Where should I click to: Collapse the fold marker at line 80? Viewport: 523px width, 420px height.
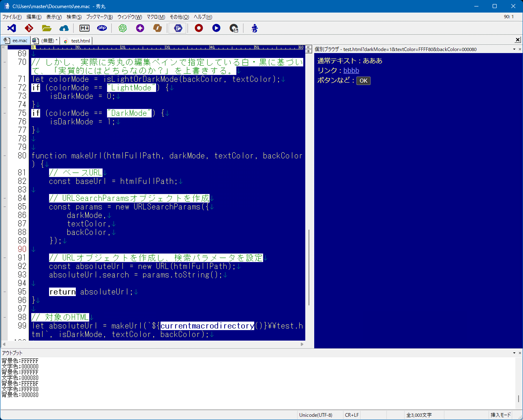[x=5, y=156]
